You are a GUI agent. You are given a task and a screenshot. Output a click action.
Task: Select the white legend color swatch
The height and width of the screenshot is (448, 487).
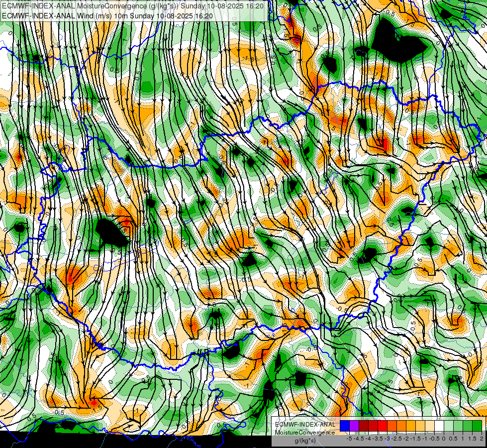coord(439,426)
